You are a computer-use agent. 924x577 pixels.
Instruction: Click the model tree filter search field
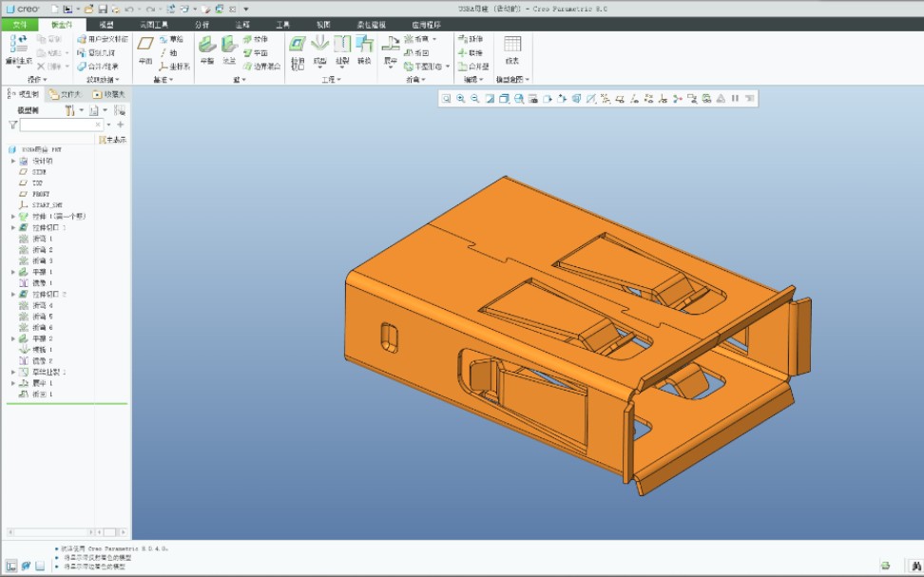pos(57,125)
